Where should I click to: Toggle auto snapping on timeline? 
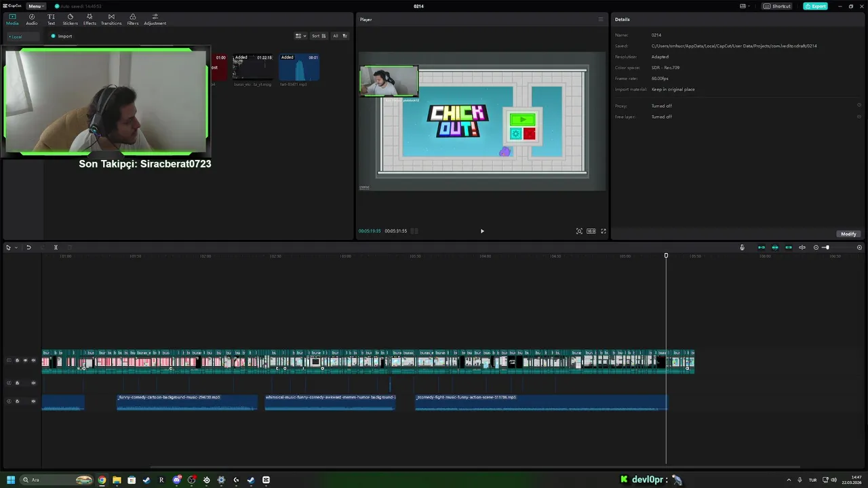[x=775, y=247]
